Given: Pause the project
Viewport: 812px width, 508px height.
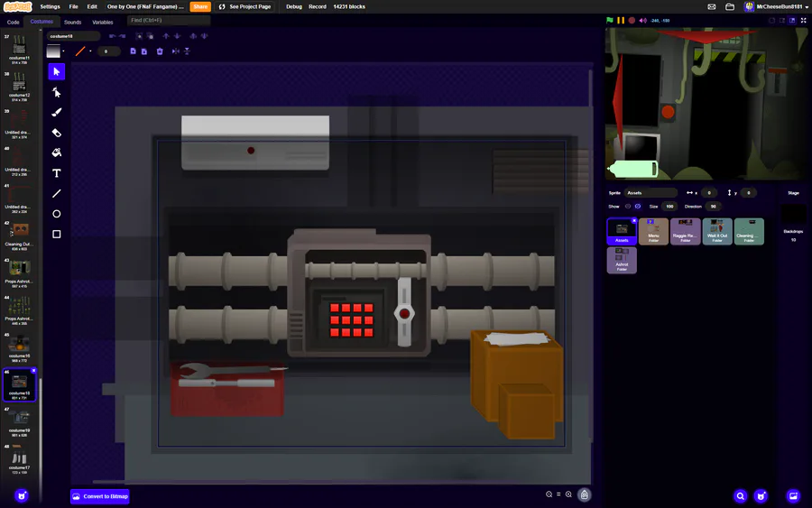Looking at the screenshot, I should coord(621,20).
